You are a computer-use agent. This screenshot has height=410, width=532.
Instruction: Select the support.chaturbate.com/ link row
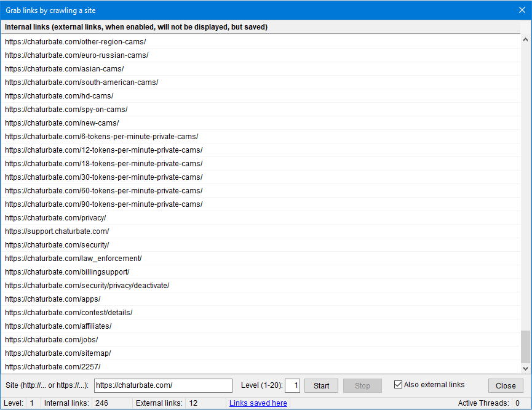(261, 231)
